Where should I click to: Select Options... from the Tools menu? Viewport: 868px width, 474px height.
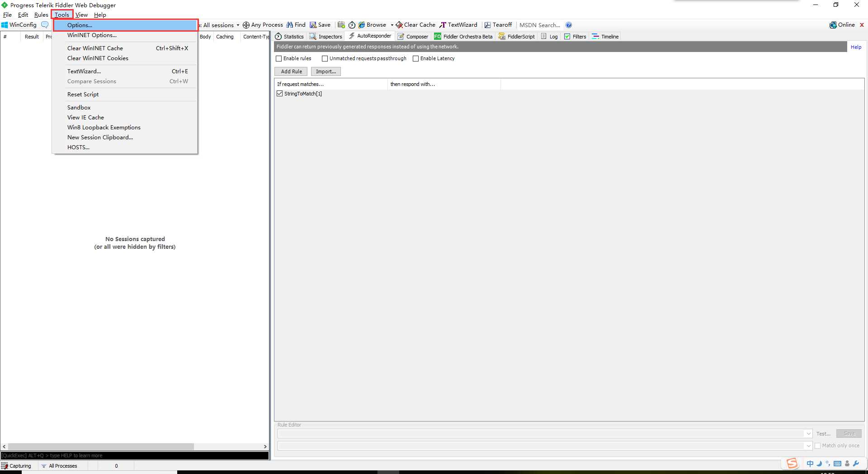click(125, 25)
